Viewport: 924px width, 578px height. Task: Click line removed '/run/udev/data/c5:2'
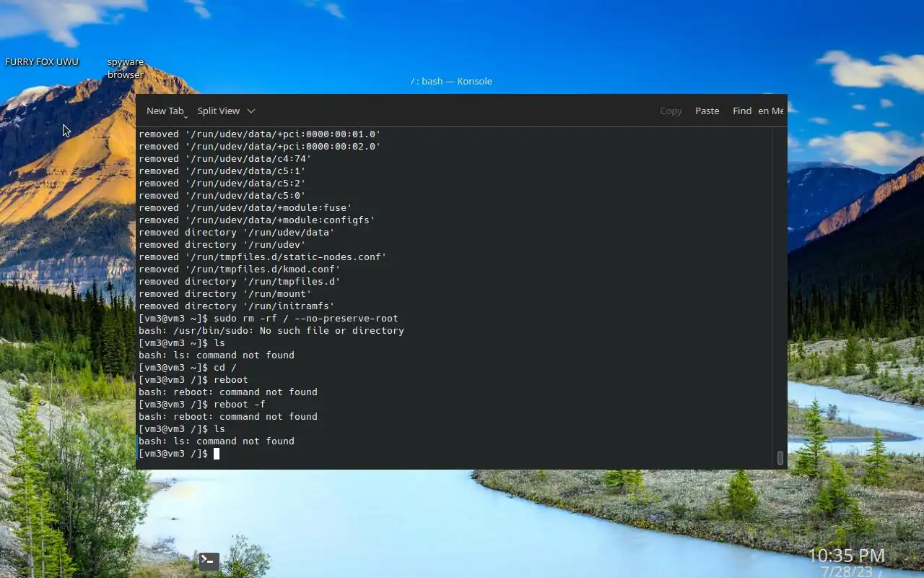(x=222, y=183)
